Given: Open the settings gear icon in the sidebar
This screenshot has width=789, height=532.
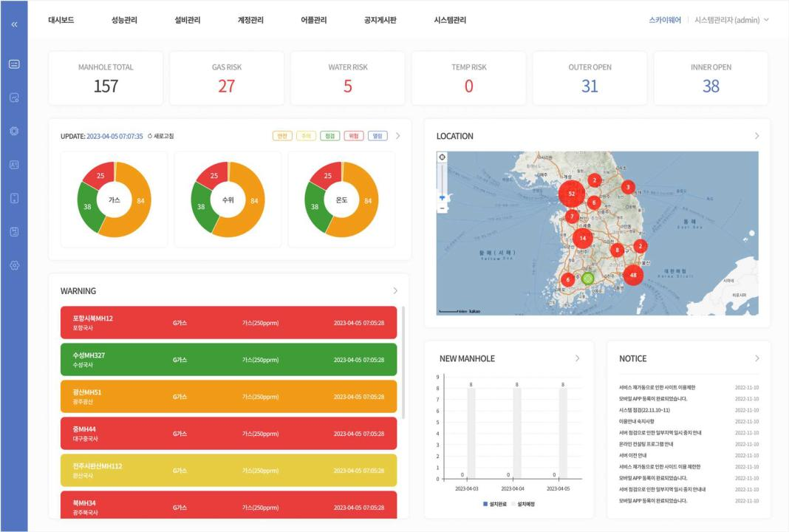Looking at the screenshot, I should click(14, 265).
